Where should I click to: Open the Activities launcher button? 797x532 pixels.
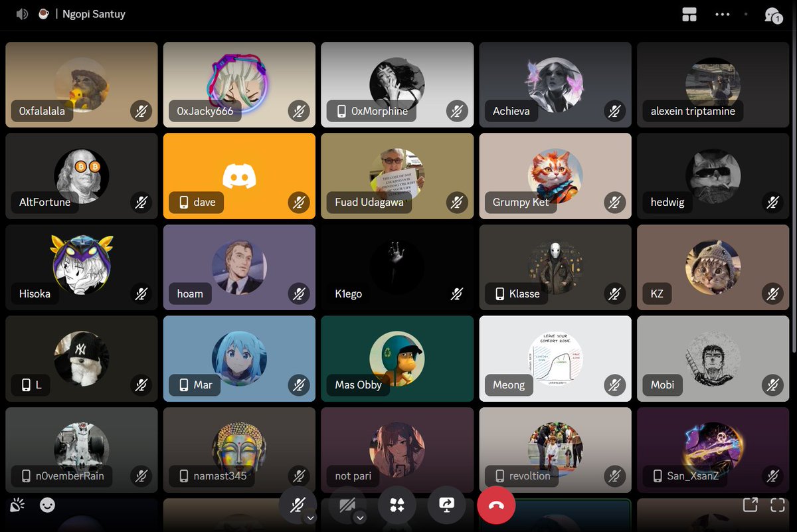[397, 505]
